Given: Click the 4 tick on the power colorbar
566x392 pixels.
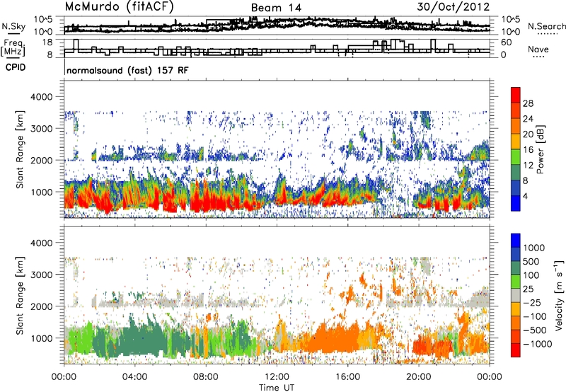Looking at the screenshot, I should tap(526, 197).
